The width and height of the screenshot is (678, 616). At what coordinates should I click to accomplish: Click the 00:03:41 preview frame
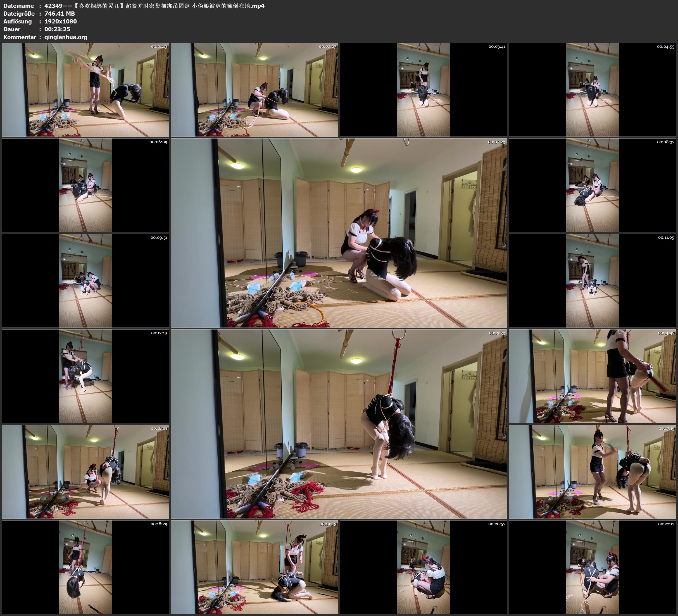424,90
